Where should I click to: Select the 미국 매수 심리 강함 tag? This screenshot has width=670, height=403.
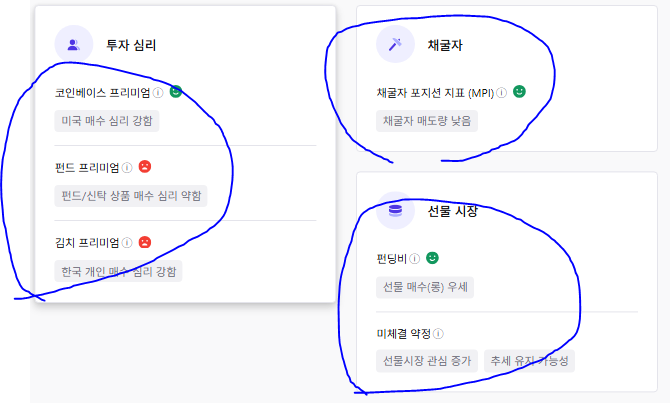[x=107, y=121]
